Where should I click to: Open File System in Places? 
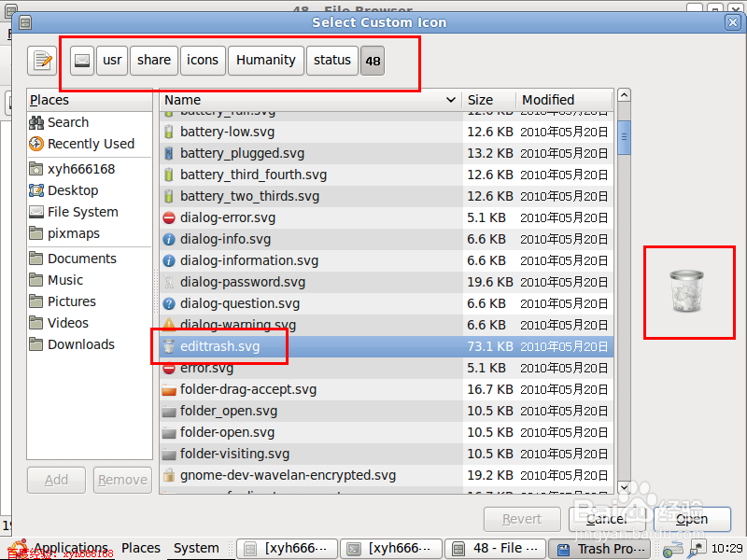pyautogui.click(x=90, y=212)
